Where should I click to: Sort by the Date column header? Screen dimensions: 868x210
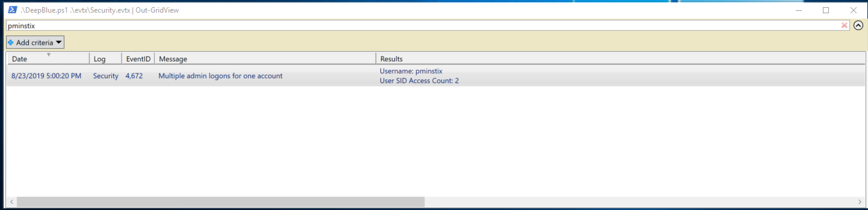click(x=48, y=59)
